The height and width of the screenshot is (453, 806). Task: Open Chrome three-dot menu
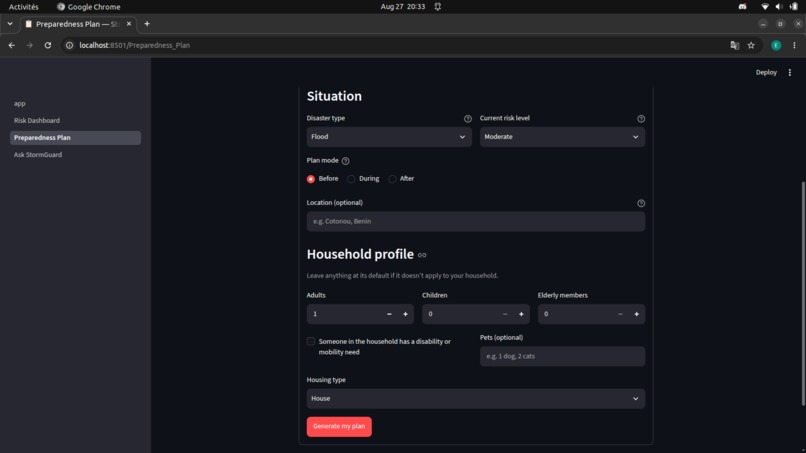[794, 45]
